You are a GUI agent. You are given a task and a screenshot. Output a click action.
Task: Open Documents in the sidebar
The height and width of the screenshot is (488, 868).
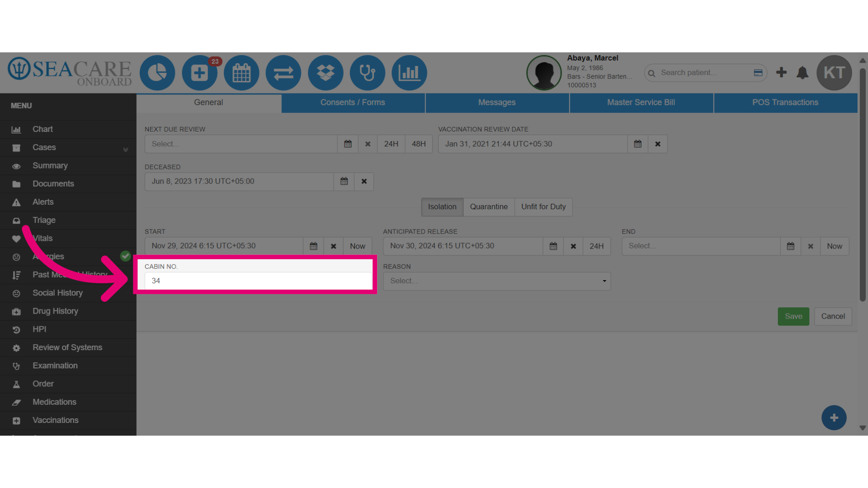tap(68, 184)
